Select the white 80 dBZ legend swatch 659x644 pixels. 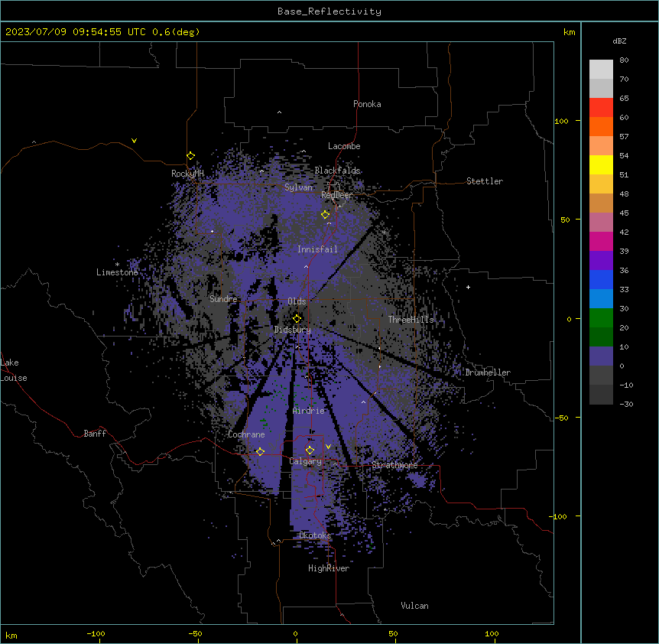(601, 70)
